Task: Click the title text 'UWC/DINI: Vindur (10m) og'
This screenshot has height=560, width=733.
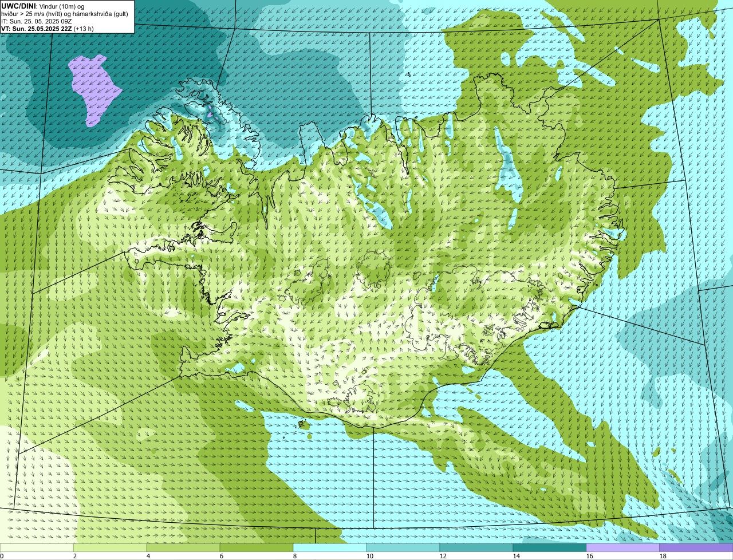Action: coord(43,6)
